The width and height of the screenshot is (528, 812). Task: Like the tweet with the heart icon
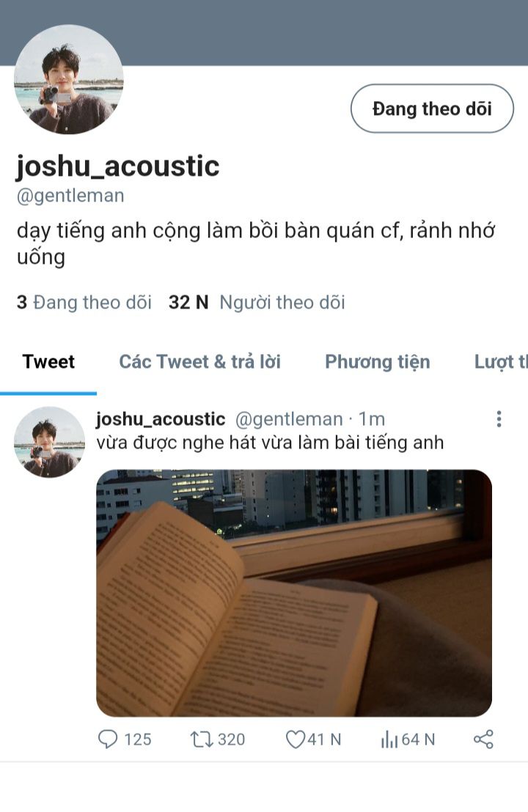(x=296, y=739)
